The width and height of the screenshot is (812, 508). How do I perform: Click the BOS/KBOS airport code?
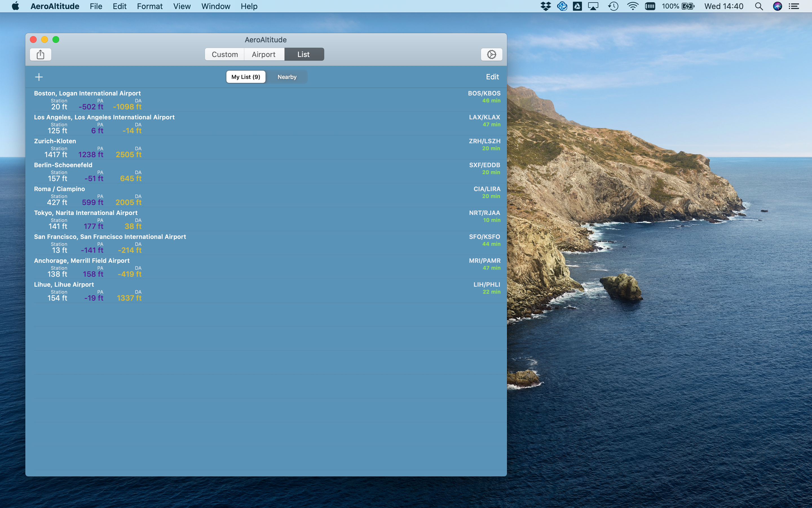pos(484,93)
